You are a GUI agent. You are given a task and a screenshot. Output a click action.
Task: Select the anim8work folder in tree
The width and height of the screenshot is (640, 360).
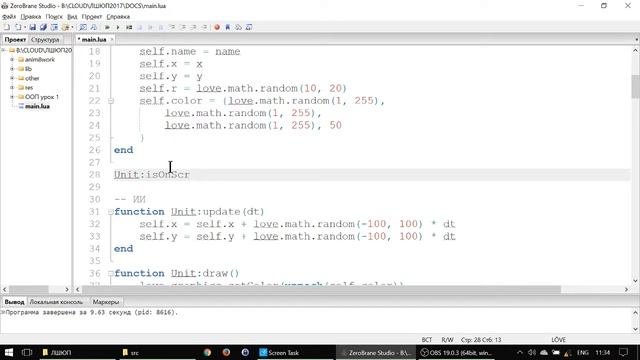[40, 60]
